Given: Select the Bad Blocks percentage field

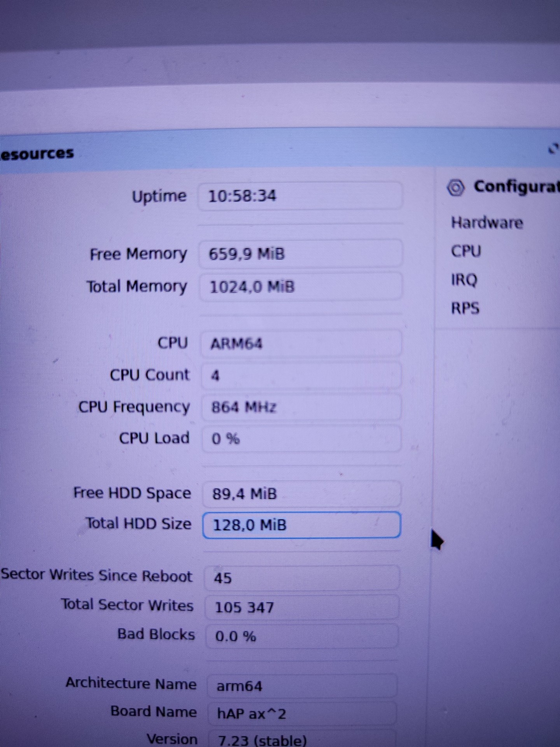Looking at the screenshot, I should (302, 636).
